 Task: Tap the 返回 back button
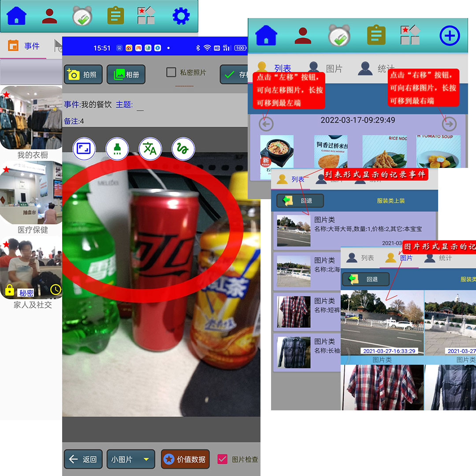pos(83,459)
